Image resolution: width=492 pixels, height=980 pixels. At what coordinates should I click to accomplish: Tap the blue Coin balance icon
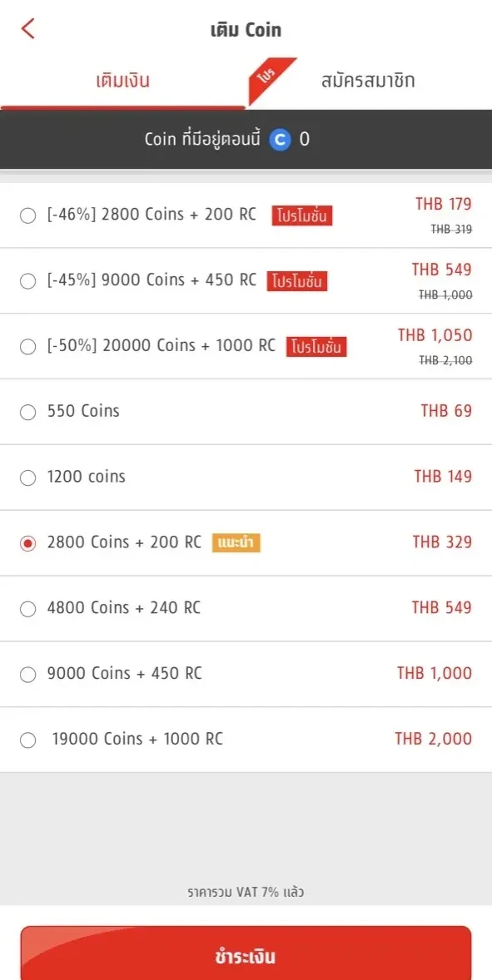[280, 139]
